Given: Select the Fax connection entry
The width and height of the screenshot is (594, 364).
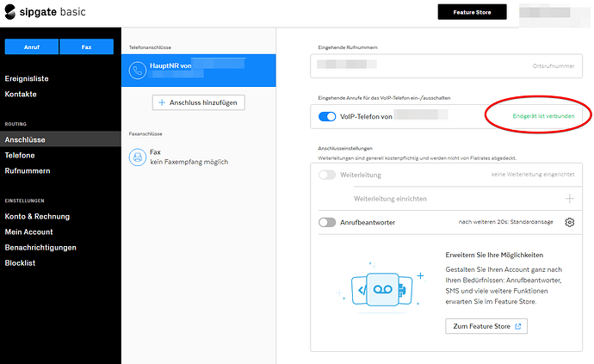Looking at the screenshot, I should (199, 157).
